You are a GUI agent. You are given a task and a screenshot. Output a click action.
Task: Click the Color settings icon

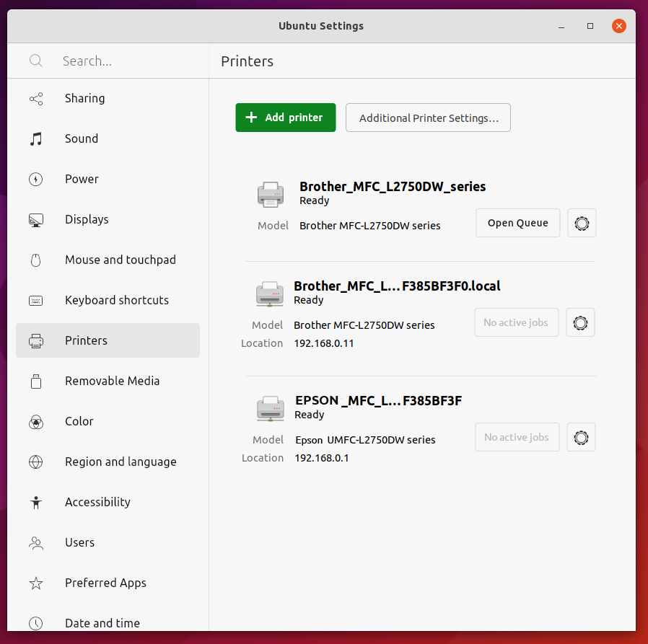35,421
